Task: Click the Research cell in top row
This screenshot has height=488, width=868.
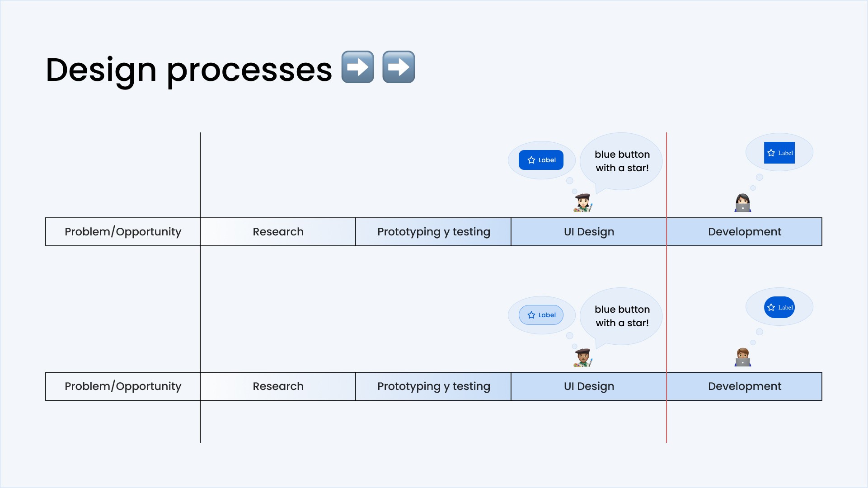Action: [x=278, y=231]
